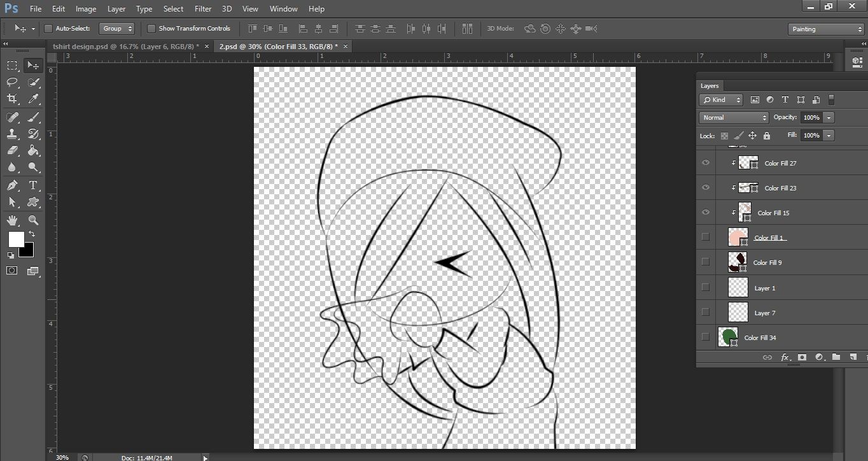
Task: Filter layers by pixel layers icon
Action: (x=755, y=100)
